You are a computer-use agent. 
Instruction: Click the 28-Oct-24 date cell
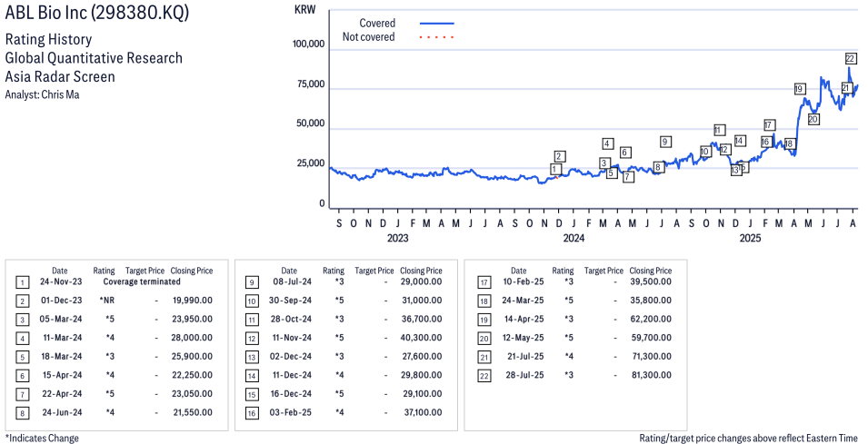(291, 319)
